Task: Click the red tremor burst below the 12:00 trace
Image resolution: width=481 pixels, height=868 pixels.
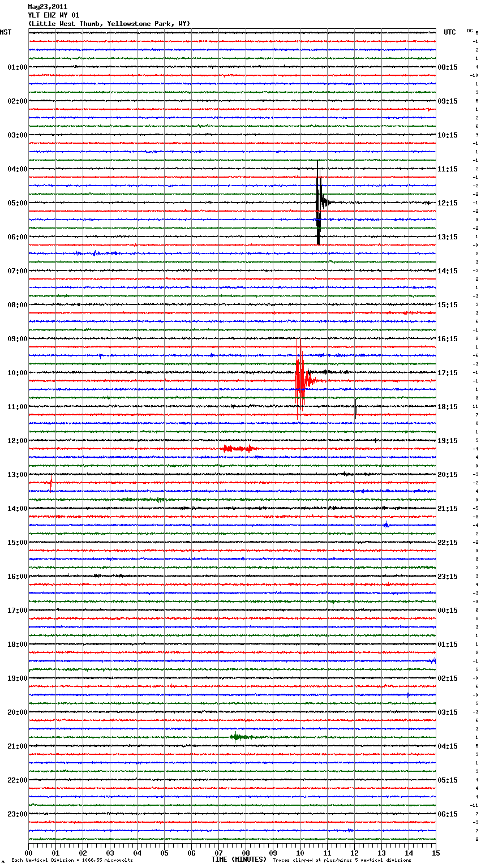Action: tap(239, 449)
